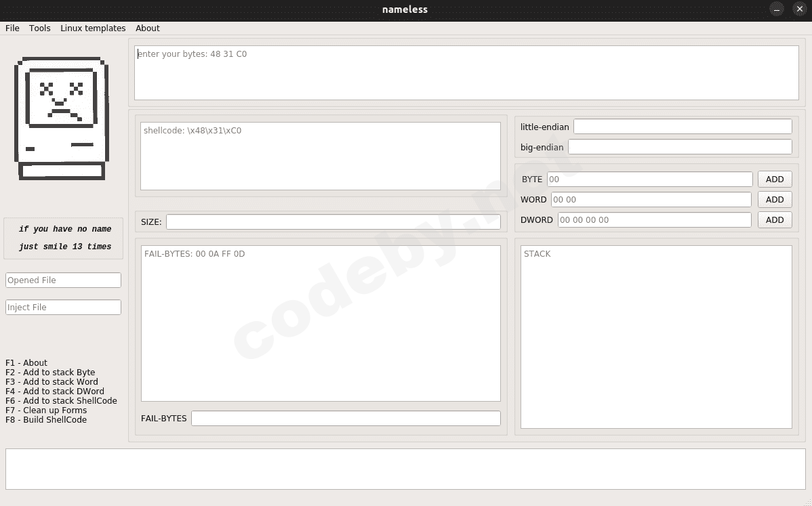Click the 'nameless' window title
Image resolution: width=812 pixels, height=506 pixels.
click(405, 9)
